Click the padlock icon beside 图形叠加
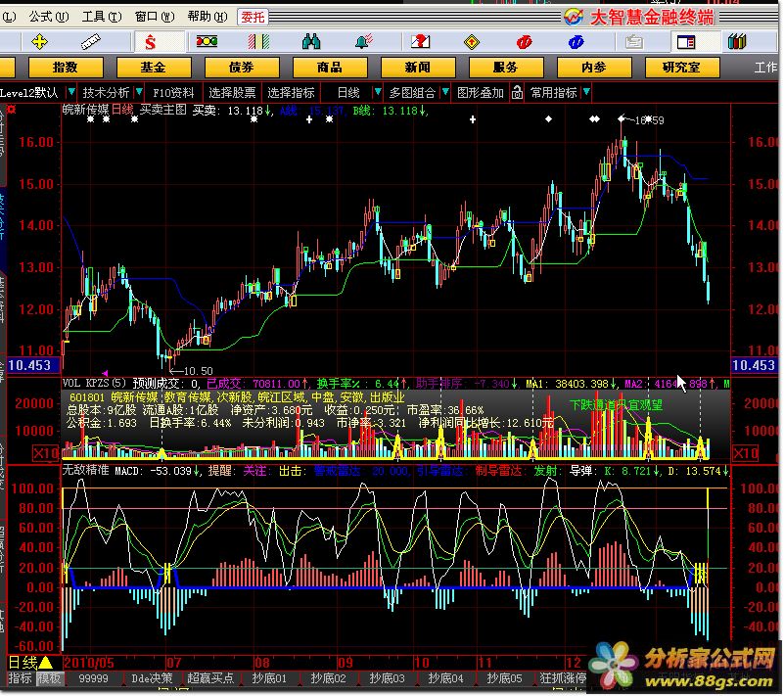 tap(517, 92)
